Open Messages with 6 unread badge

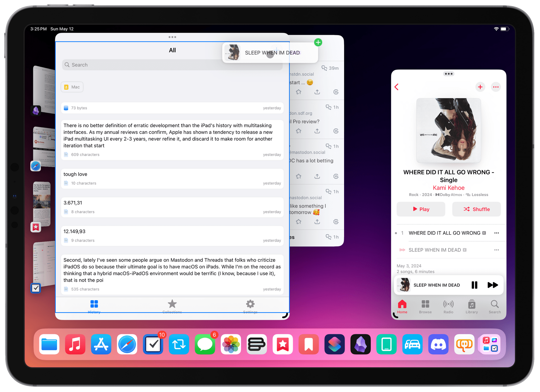(205, 344)
